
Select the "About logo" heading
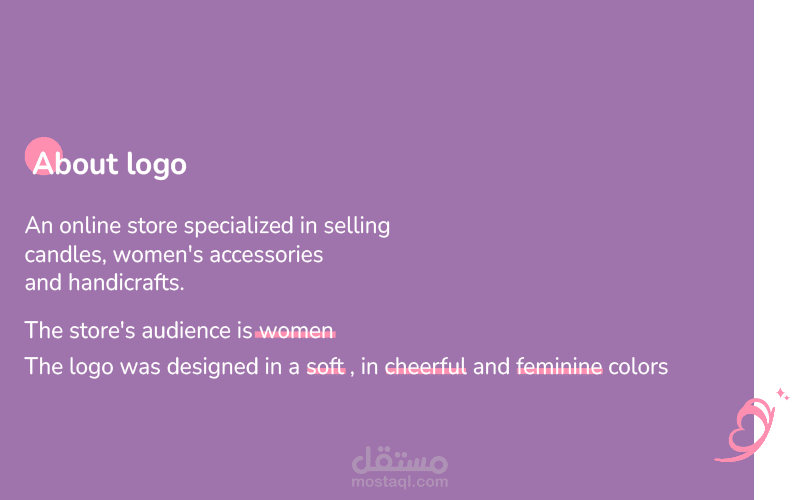click(x=110, y=163)
